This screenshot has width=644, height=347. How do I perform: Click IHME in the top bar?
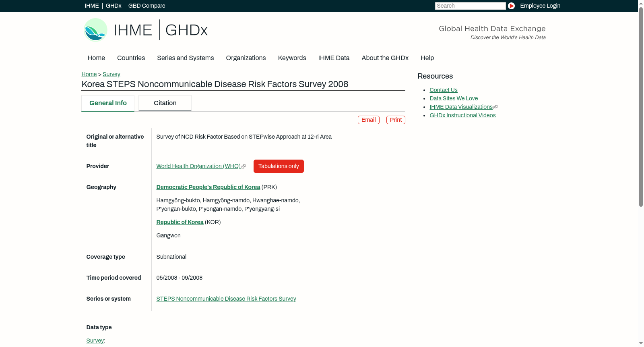pos(92,6)
